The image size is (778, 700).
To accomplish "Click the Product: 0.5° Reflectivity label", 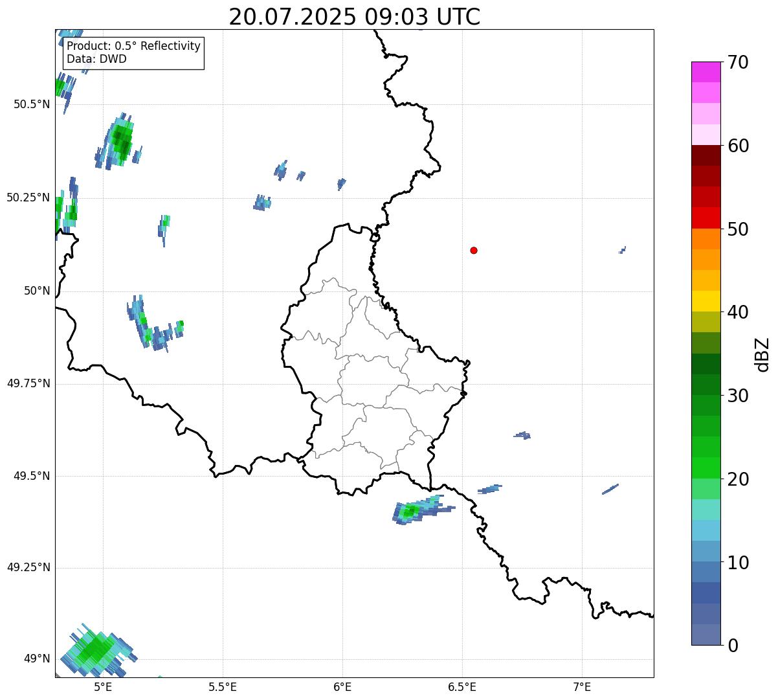I will [x=133, y=47].
